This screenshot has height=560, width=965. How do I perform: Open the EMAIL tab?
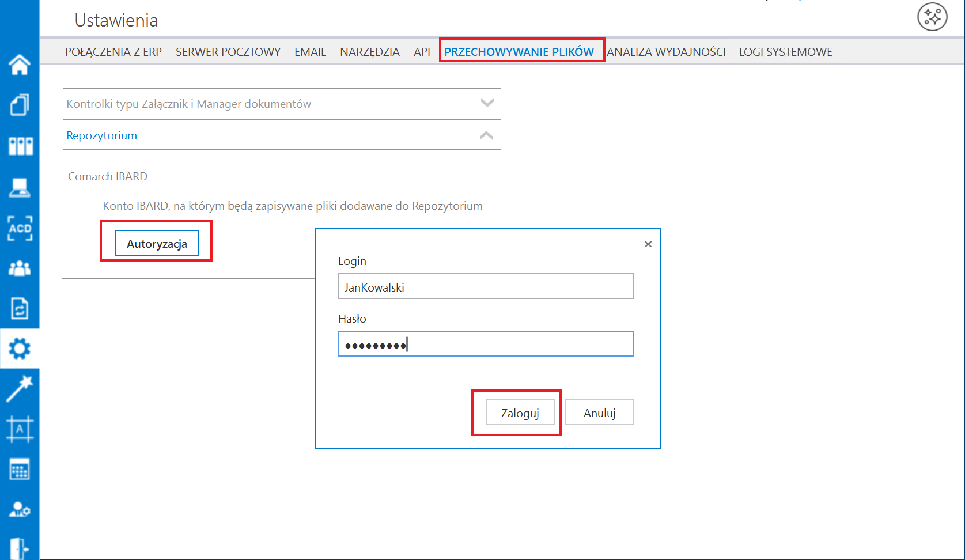pos(310,52)
